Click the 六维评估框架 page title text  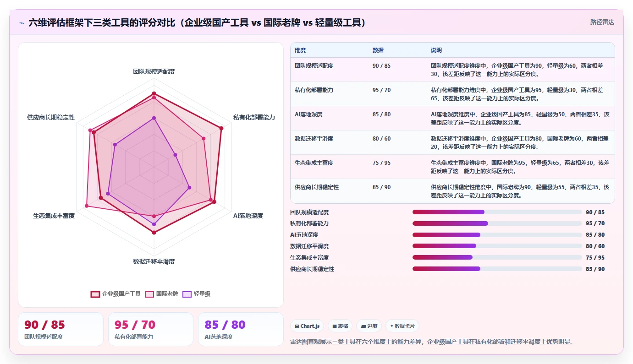tap(197, 23)
